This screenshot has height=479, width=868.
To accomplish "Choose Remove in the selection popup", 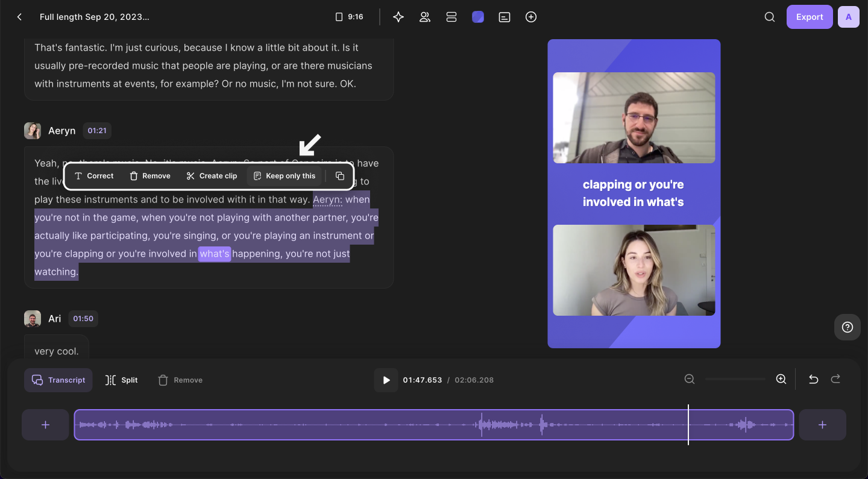I will click(x=150, y=176).
